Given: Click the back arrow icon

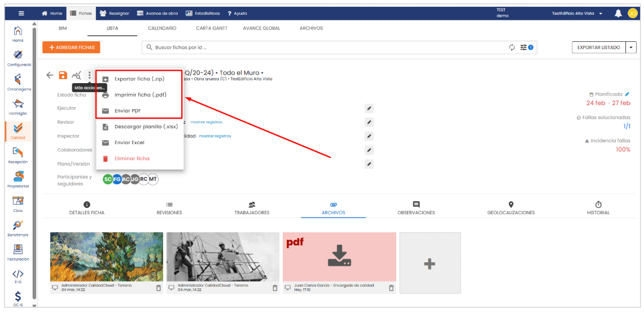Looking at the screenshot, I should [50, 75].
